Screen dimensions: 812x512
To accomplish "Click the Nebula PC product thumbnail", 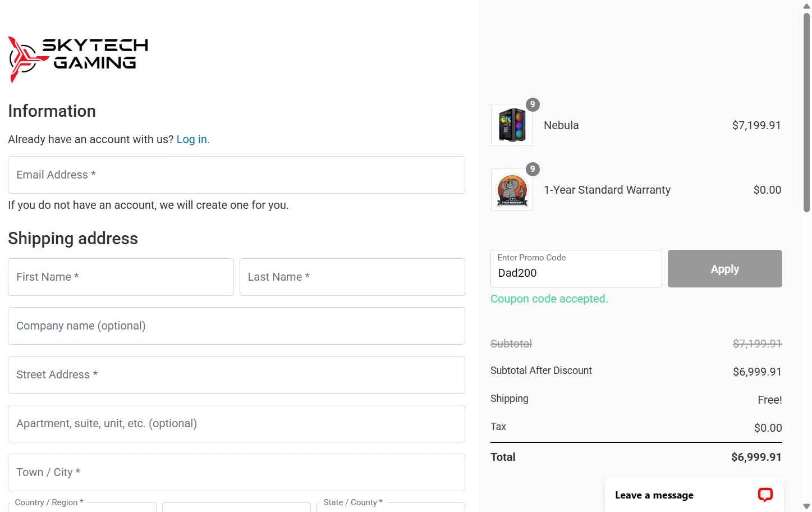I will [x=512, y=125].
